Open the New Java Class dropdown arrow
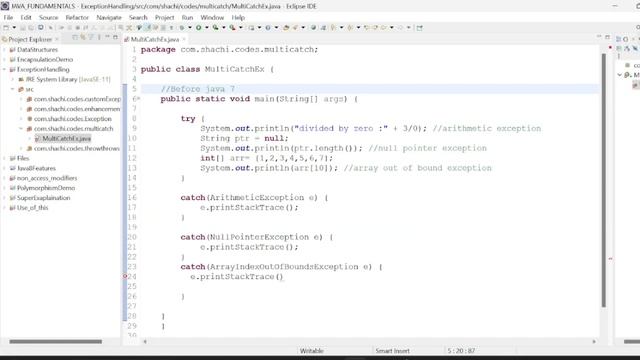 coord(276,28)
